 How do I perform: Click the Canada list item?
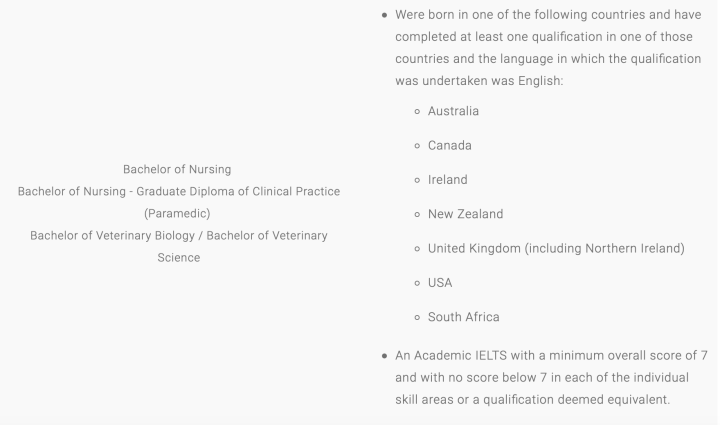tap(450, 145)
